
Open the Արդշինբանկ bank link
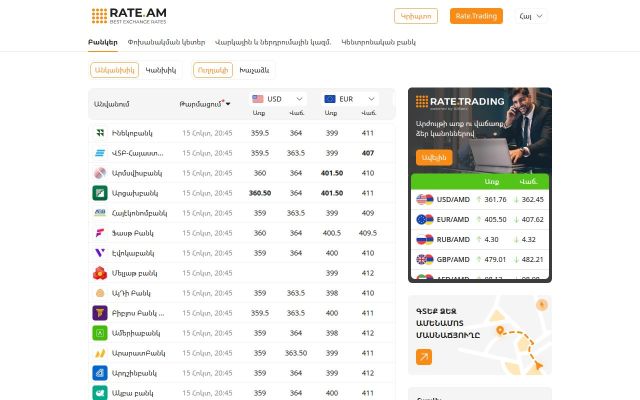[134, 373]
